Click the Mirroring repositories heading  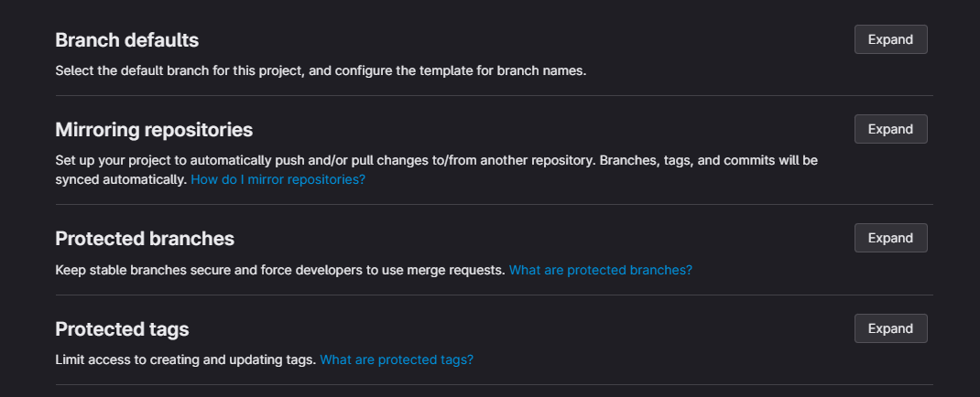pyautogui.click(x=154, y=130)
